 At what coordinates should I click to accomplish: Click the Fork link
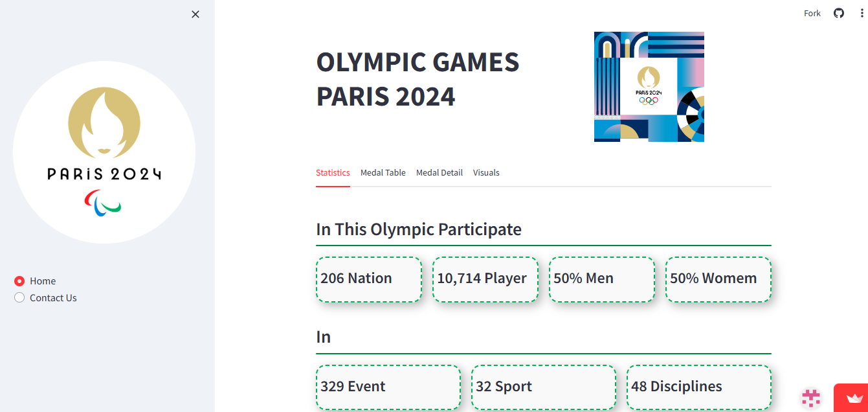click(812, 13)
